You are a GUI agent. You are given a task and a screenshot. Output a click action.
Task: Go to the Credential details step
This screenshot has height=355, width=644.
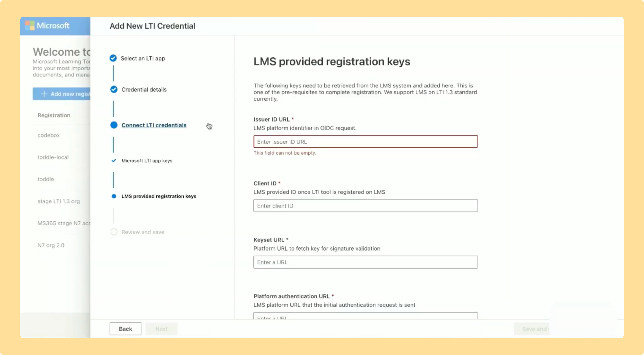point(144,90)
